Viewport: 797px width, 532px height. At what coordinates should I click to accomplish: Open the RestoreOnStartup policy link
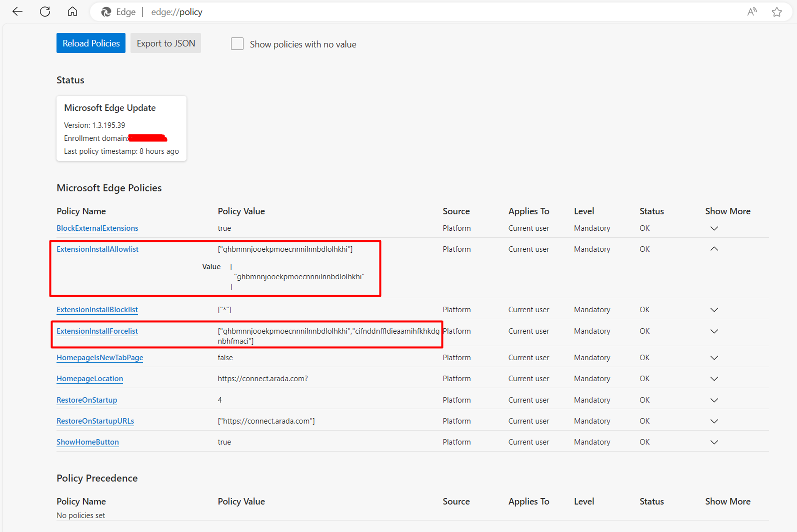coord(86,400)
